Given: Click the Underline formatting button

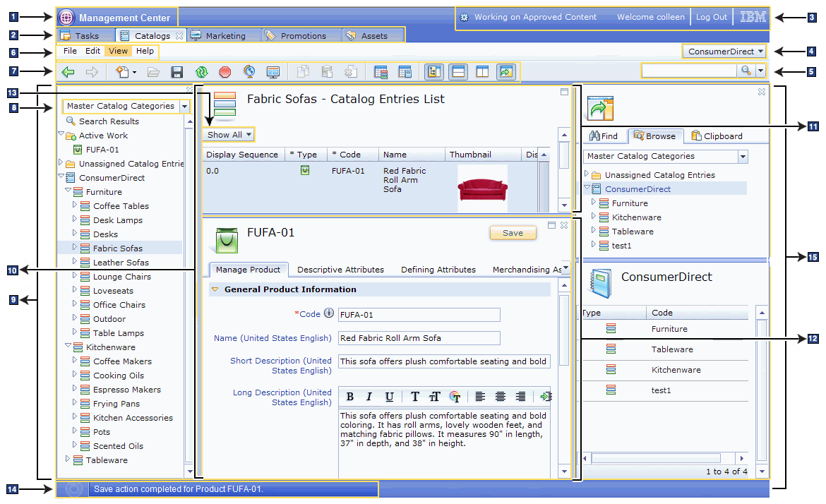Looking at the screenshot, I should 389,397.
